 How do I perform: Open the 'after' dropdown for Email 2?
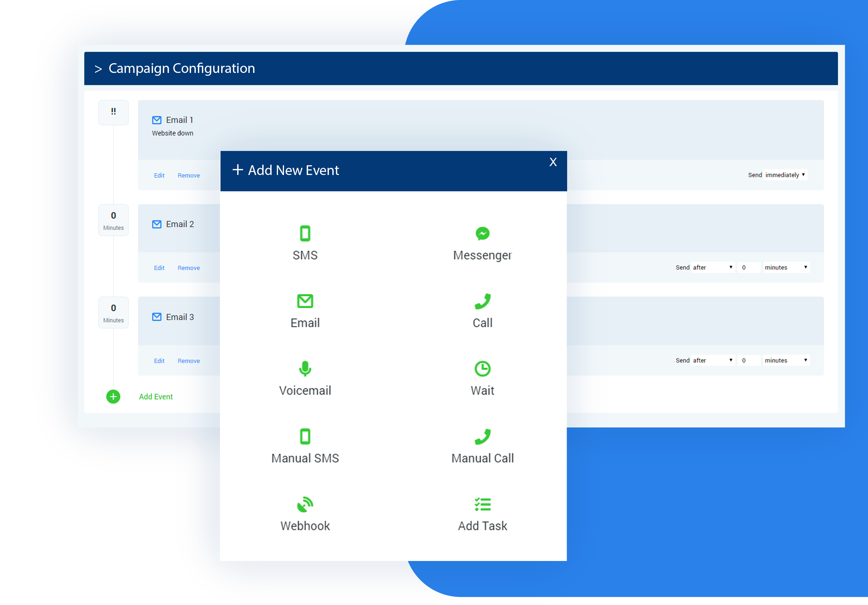[x=713, y=267]
